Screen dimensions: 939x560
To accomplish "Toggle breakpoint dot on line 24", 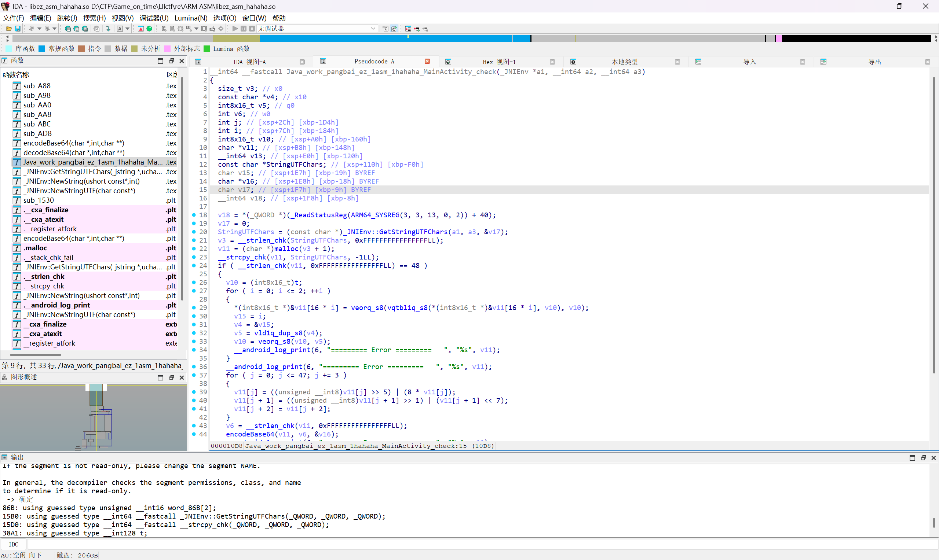I will point(194,266).
